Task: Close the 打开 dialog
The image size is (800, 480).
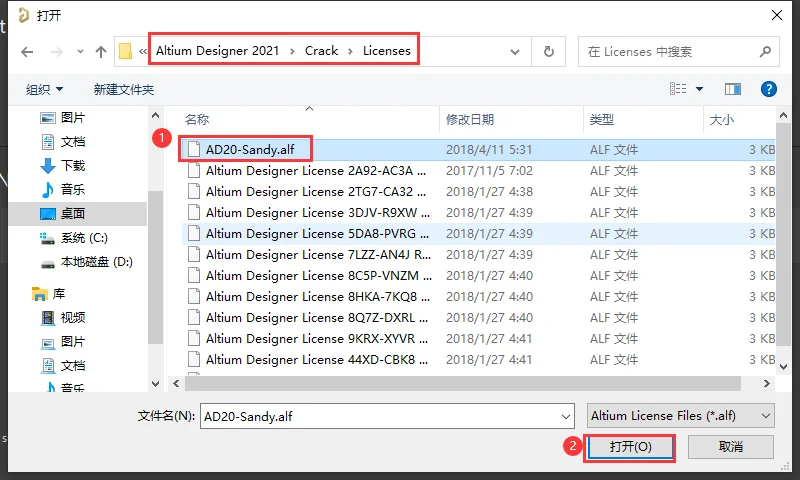Action: pos(777,15)
